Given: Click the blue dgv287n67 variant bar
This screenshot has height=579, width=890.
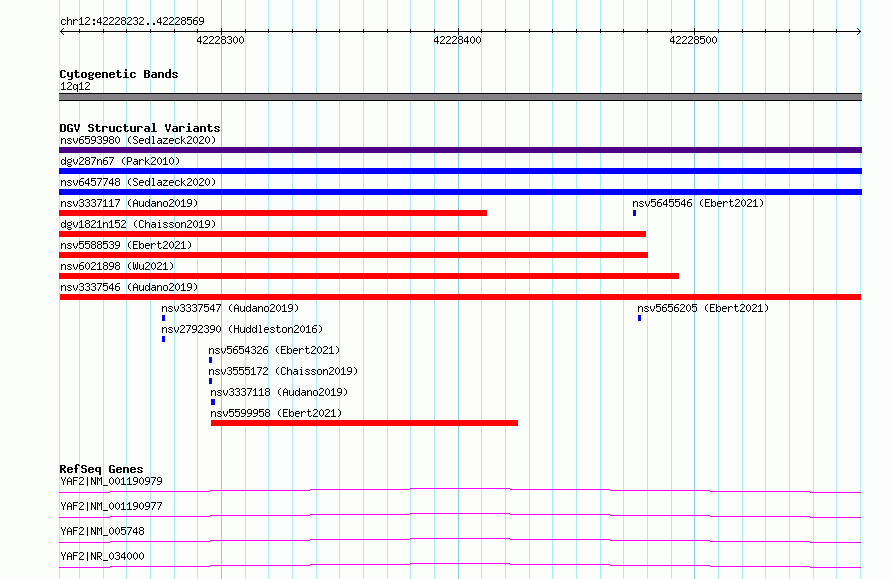Looking at the screenshot, I should (x=460, y=171).
